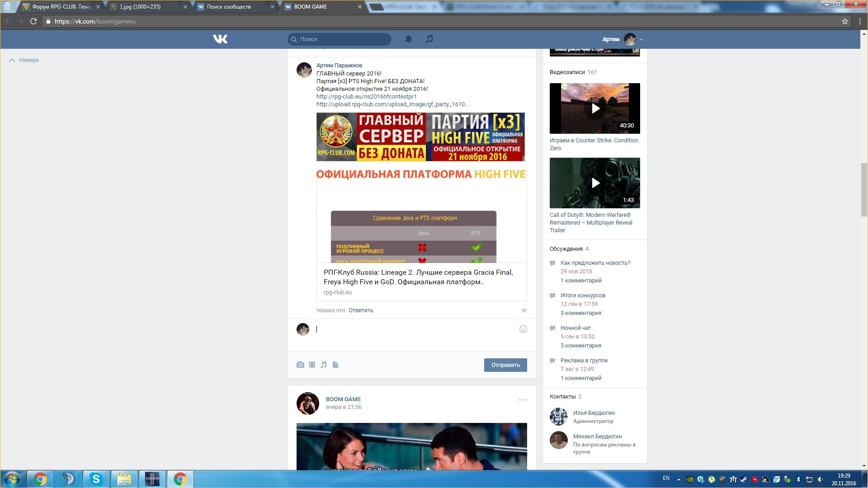Viewport: 868px width, 488px height.
Task: Bookmark this page with star icon
Action: tap(844, 21)
